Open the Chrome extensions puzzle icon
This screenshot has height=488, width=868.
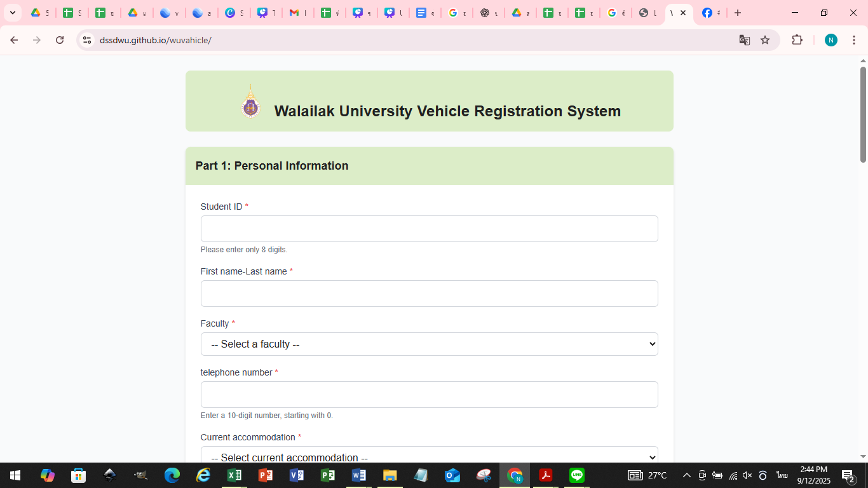[797, 40]
